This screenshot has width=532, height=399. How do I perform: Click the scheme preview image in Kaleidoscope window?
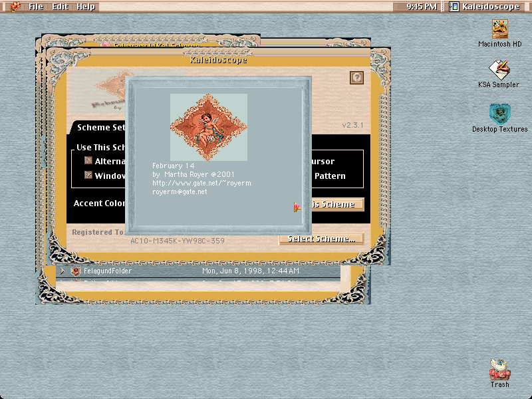[98, 92]
